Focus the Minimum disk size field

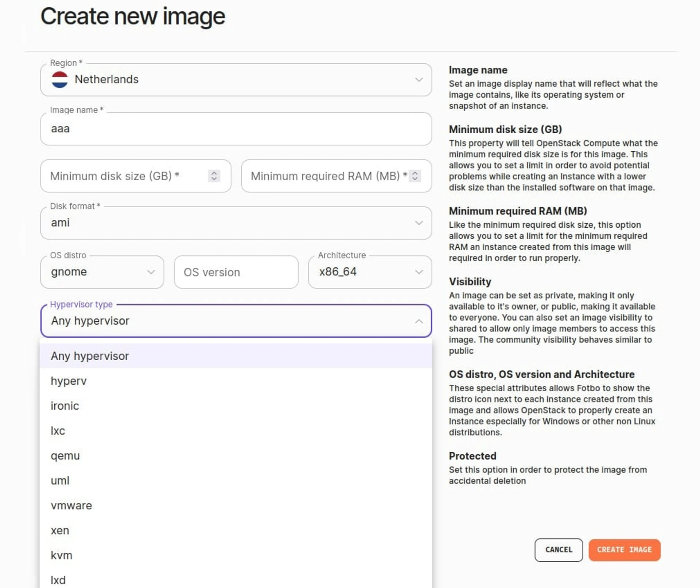pos(136,176)
